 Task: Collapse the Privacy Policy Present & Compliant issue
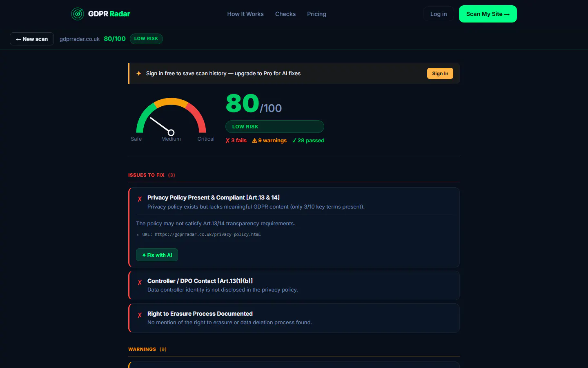pyautogui.click(x=294, y=202)
